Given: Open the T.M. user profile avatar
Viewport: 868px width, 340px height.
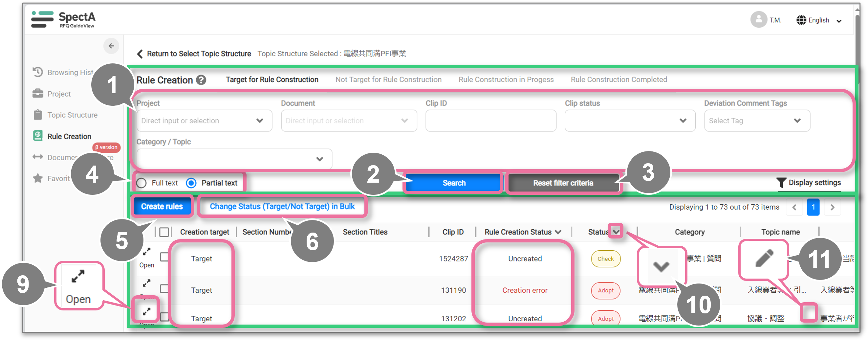Looking at the screenshot, I should click(x=758, y=20).
